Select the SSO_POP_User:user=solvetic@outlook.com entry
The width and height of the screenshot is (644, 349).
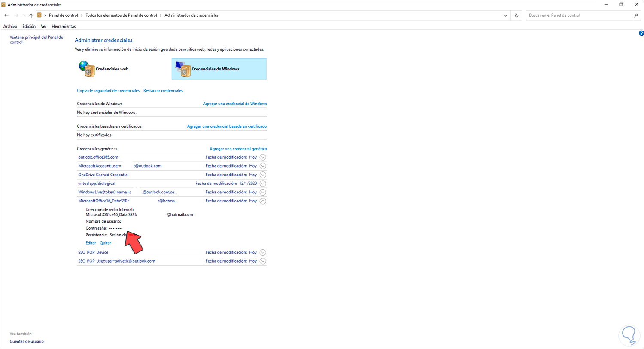click(x=117, y=261)
